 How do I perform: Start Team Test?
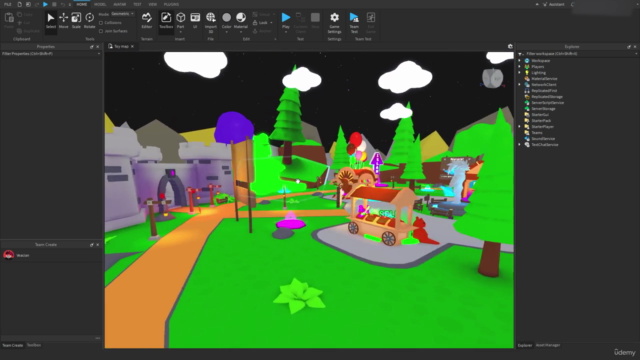point(354,22)
